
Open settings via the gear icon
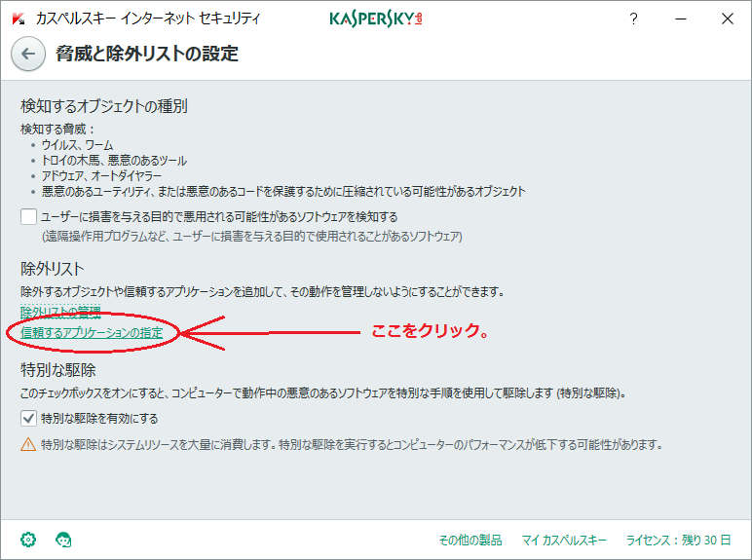coord(28,539)
